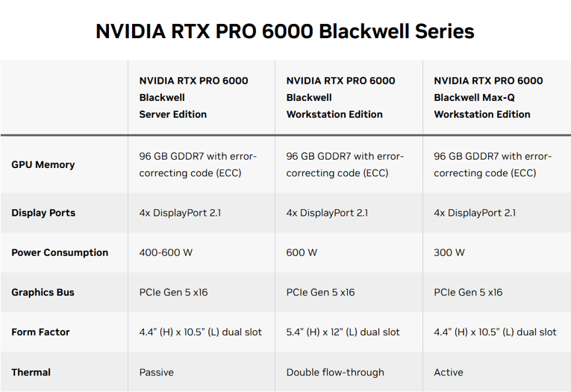Select the 300 W power value
Viewport: 571px width, 392px height.
(x=449, y=252)
